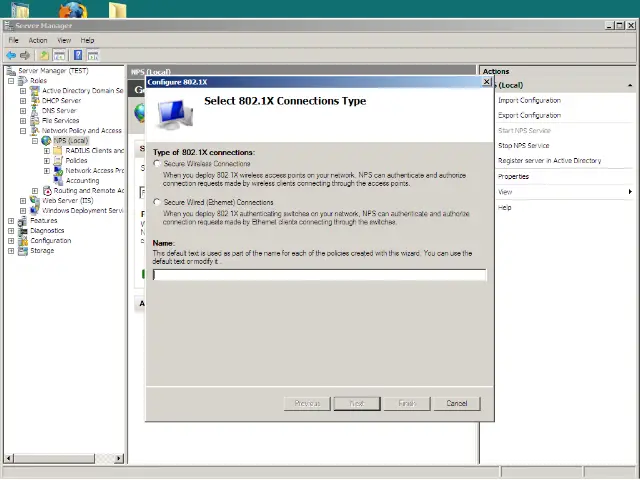Expand the File Services node
Screen dimensions: 640x480
coord(23,121)
